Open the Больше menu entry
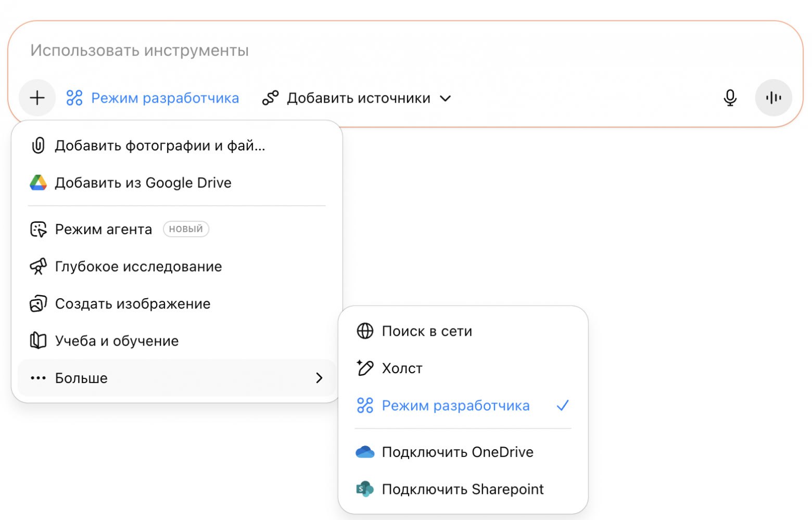The height and width of the screenshot is (520, 812). (176, 378)
